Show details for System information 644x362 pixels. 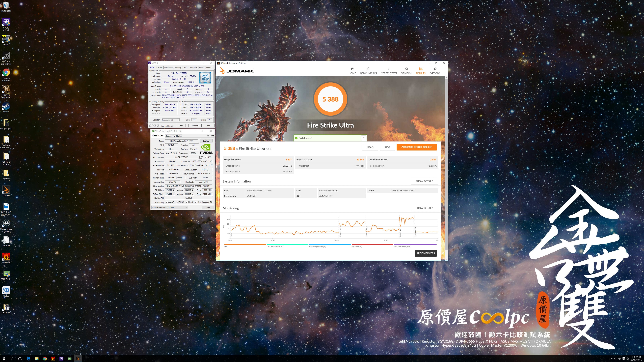(424, 181)
